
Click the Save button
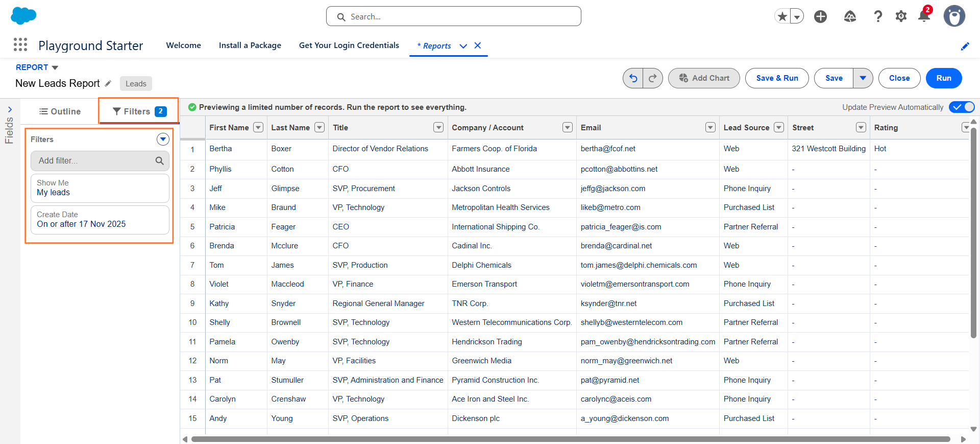(x=834, y=78)
